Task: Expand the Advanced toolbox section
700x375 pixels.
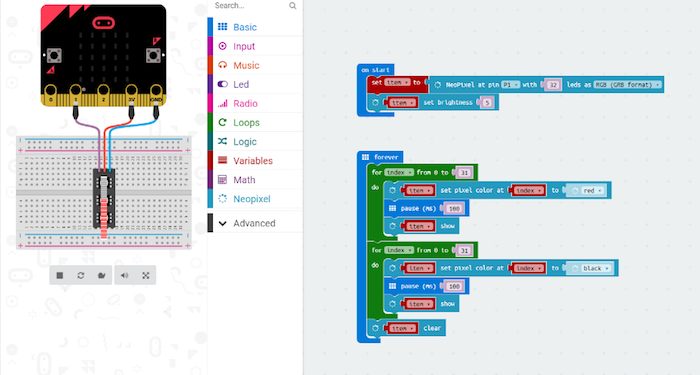Action: tap(255, 223)
